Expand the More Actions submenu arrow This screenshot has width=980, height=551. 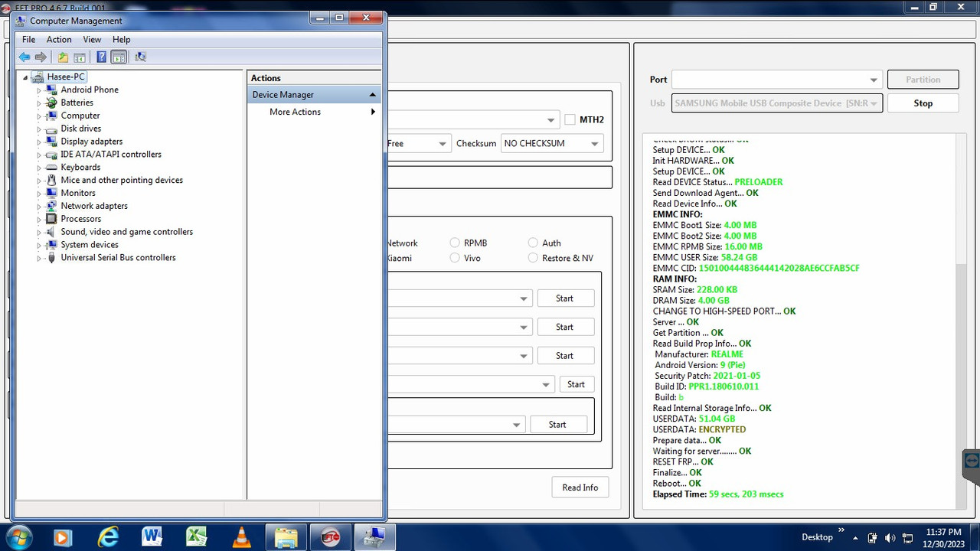[373, 112]
